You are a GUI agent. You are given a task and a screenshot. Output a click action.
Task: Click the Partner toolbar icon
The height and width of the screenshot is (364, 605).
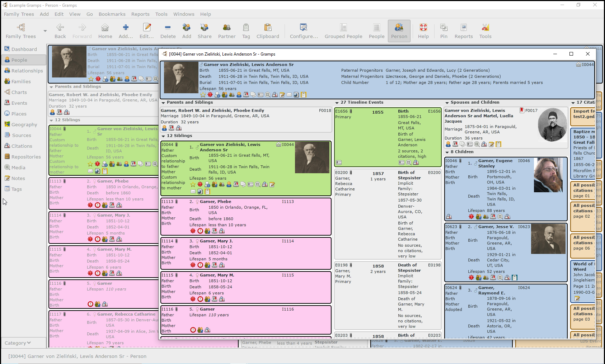(x=227, y=31)
